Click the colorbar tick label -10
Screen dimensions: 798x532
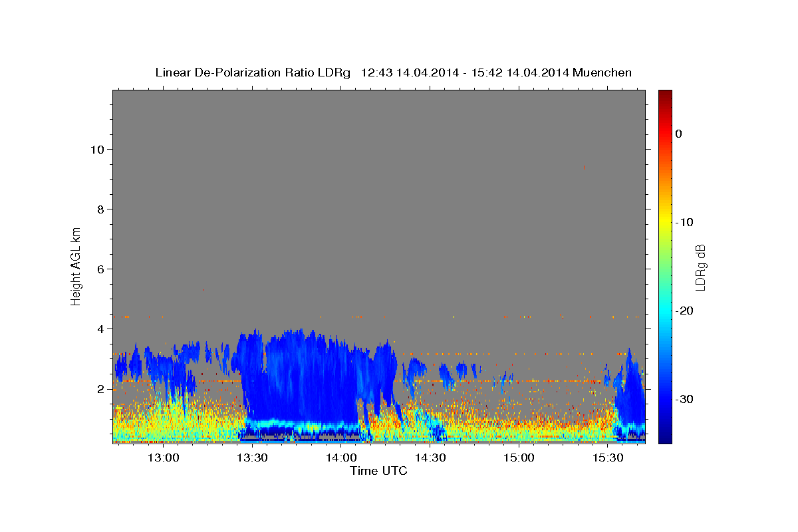click(685, 222)
